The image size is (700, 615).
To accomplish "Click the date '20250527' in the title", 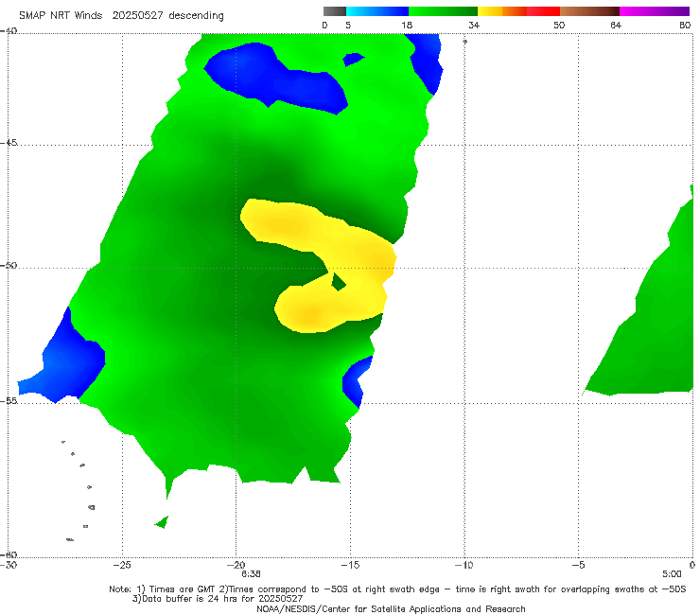I will pyautogui.click(x=137, y=15).
